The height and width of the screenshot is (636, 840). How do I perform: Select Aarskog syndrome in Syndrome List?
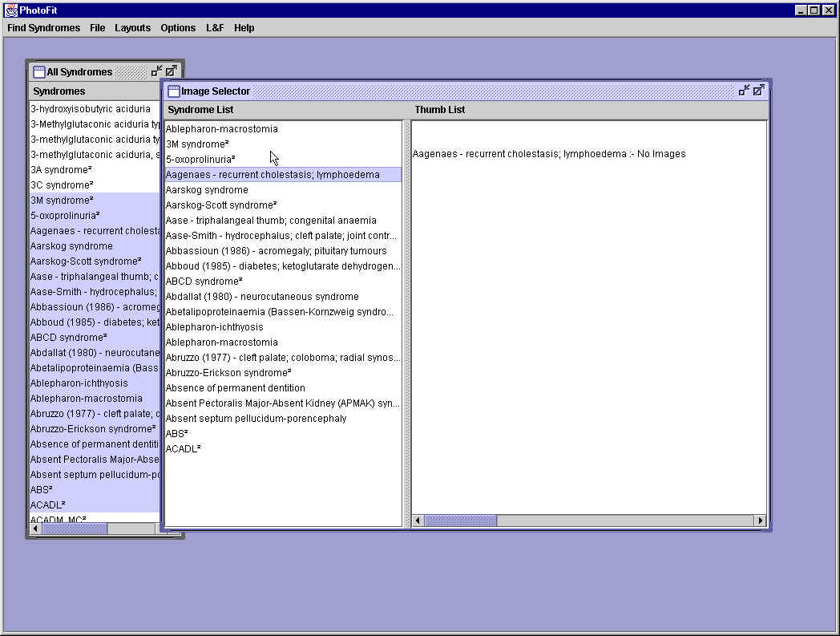click(x=207, y=190)
